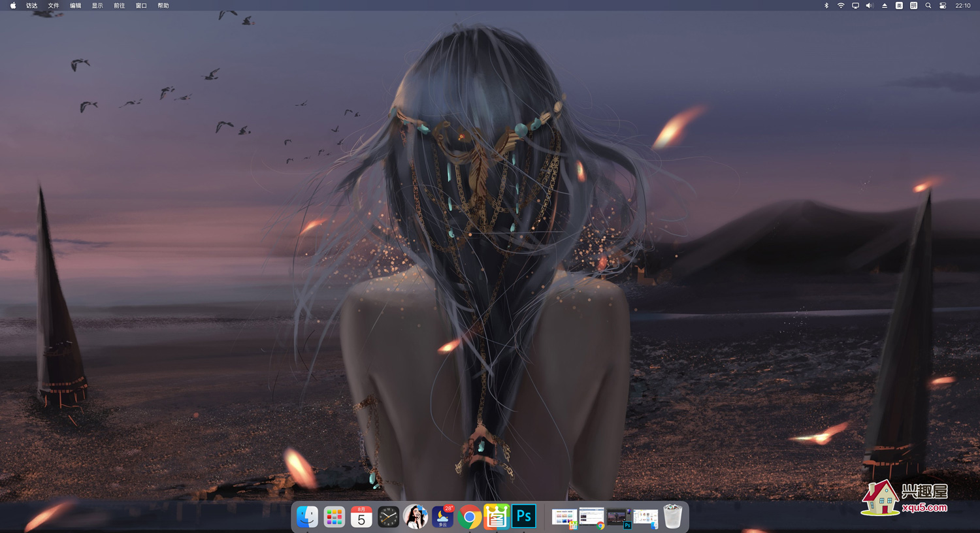
Task: Click the 22:10 clock
Action: coord(963,5)
